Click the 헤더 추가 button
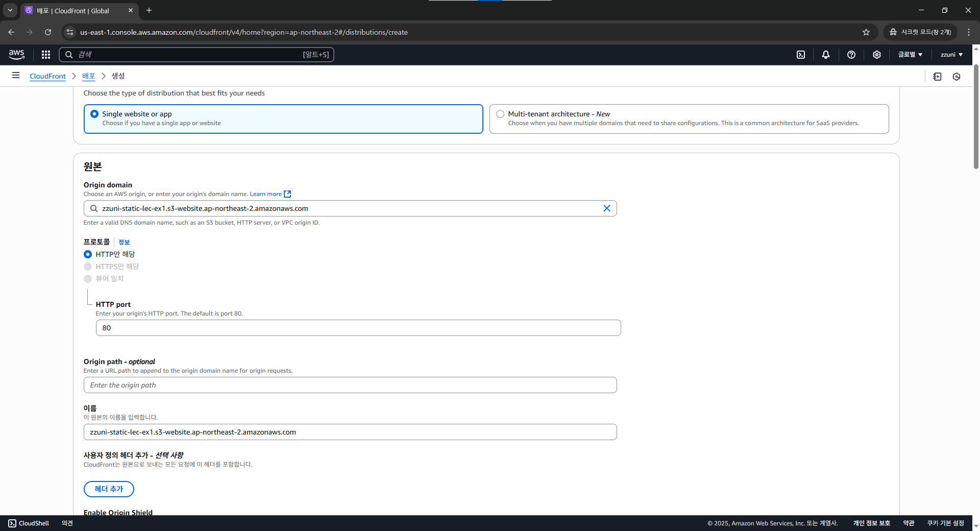 click(109, 489)
